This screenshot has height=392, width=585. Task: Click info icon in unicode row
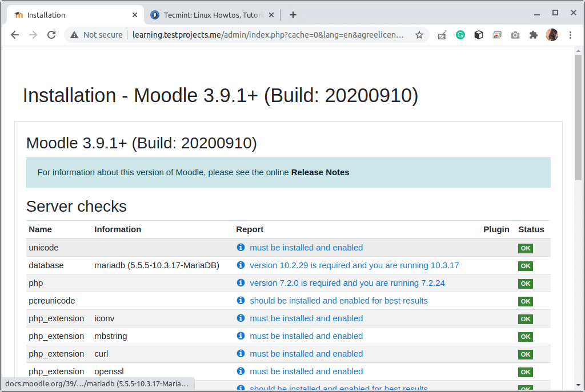(x=241, y=248)
